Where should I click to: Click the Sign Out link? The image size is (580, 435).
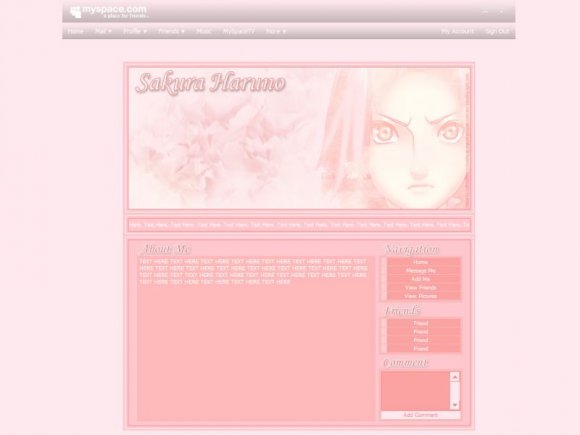[497, 31]
